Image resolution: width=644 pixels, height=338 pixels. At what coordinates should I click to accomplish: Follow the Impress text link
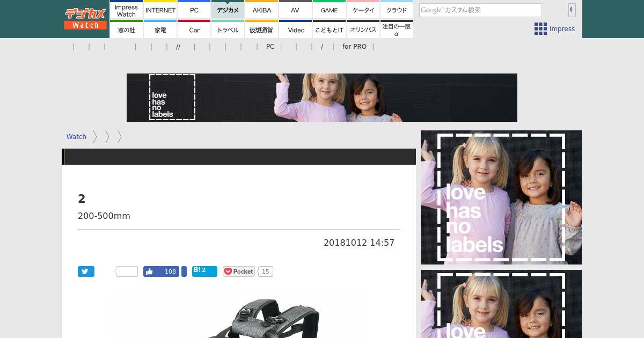point(562,29)
